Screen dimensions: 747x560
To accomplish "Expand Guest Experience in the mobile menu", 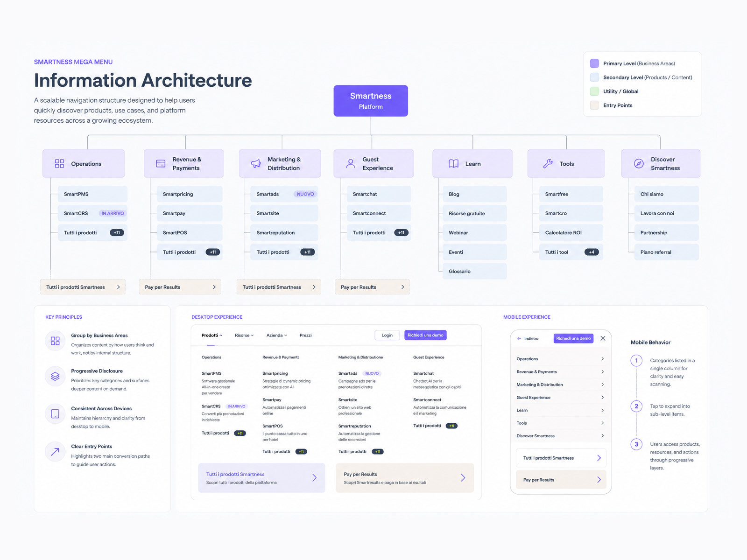I will [560, 398].
